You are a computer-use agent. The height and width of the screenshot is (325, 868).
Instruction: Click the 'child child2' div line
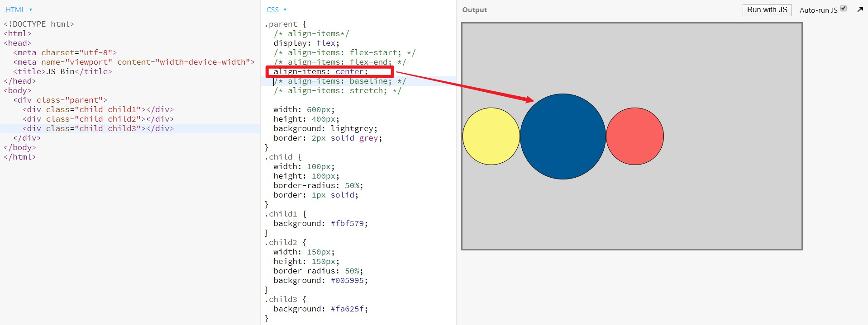[98, 119]
